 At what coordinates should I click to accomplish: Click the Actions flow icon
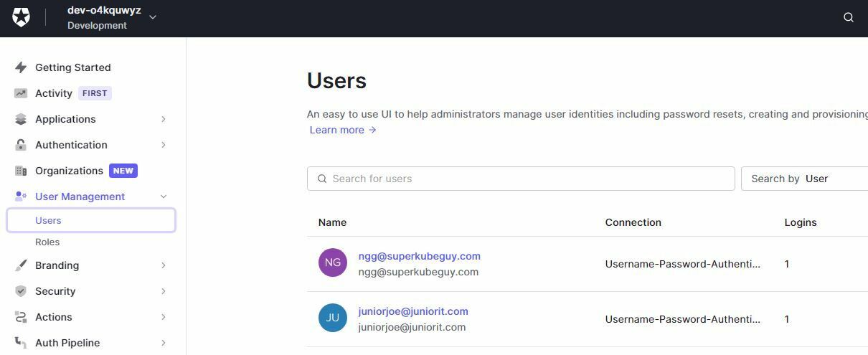point(21,317)
